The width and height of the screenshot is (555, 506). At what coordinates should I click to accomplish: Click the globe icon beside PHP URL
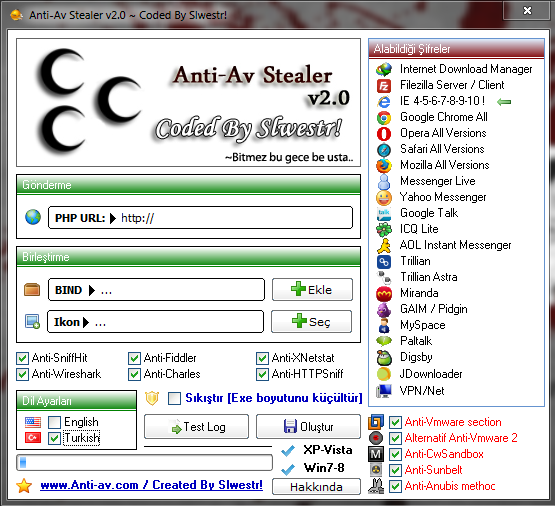point(33,217)
